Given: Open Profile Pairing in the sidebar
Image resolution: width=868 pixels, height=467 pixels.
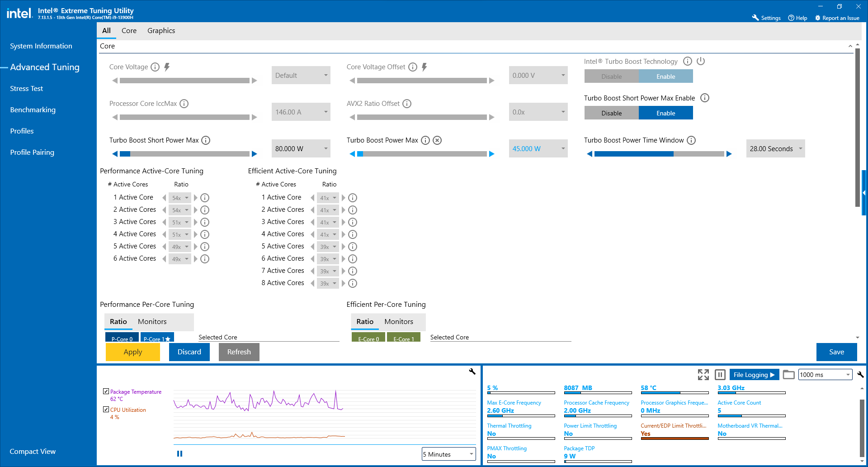Looking at the screenshot, I should point(32,152).
